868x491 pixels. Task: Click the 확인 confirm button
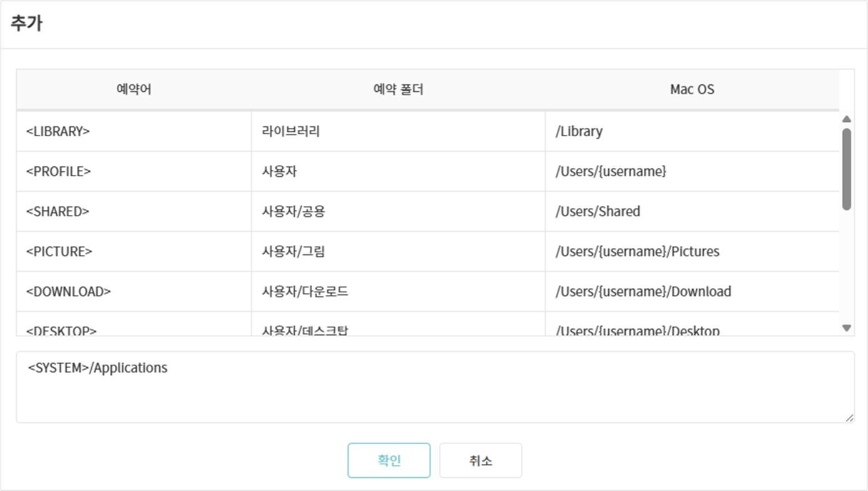(388, 460)
